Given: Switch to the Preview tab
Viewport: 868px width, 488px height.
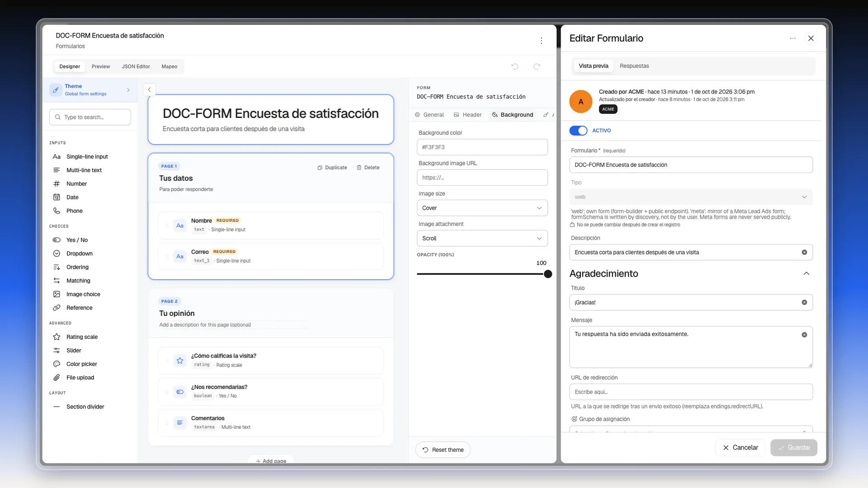Looking at the screenshot, I should 101,66.
